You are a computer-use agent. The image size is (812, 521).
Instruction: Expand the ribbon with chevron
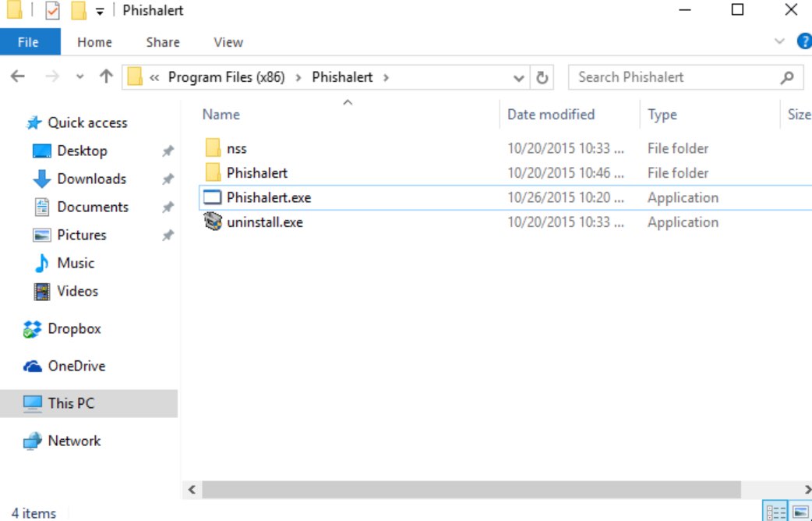(779, 41)
